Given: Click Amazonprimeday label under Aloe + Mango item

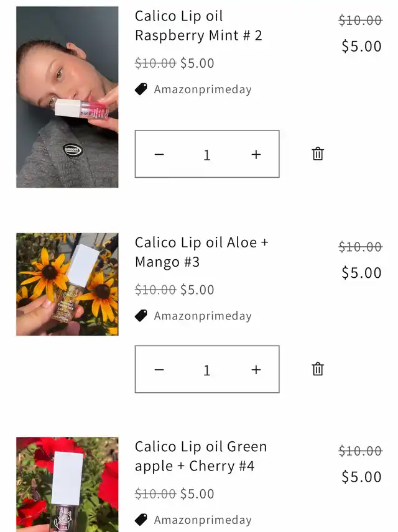Looking at the screenshot, I should click(203, 316).
